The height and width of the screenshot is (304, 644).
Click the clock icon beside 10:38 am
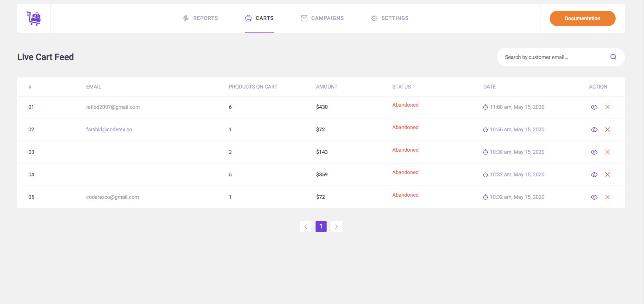[x=485, y=152]
